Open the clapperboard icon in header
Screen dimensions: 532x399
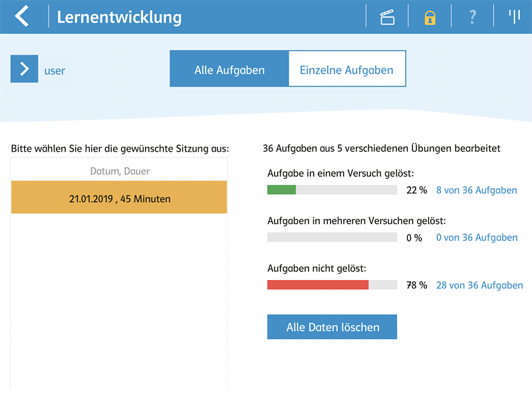387,17
